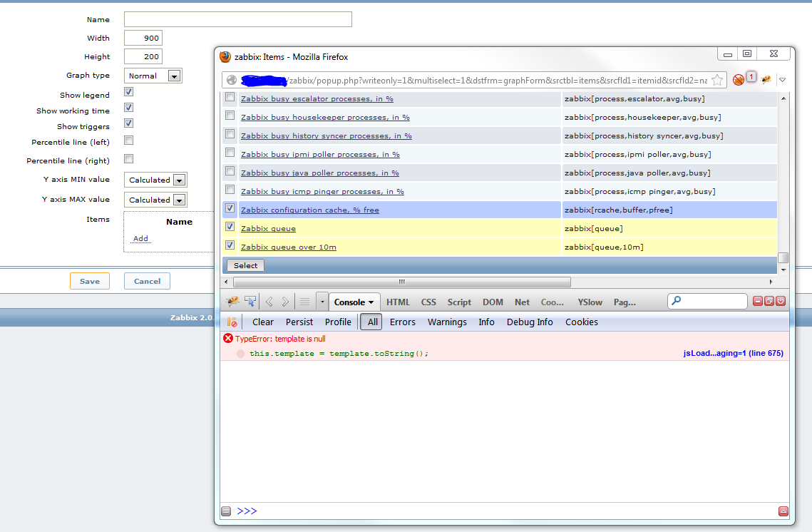This screenshot has width=812, height=532.
Task: Set breakpoint circle beside this.template line
Action: point(240,354)
